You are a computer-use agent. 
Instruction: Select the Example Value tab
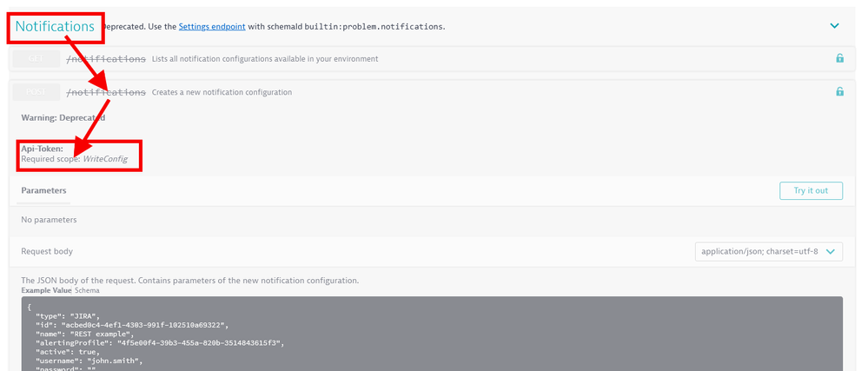[47, 289]
